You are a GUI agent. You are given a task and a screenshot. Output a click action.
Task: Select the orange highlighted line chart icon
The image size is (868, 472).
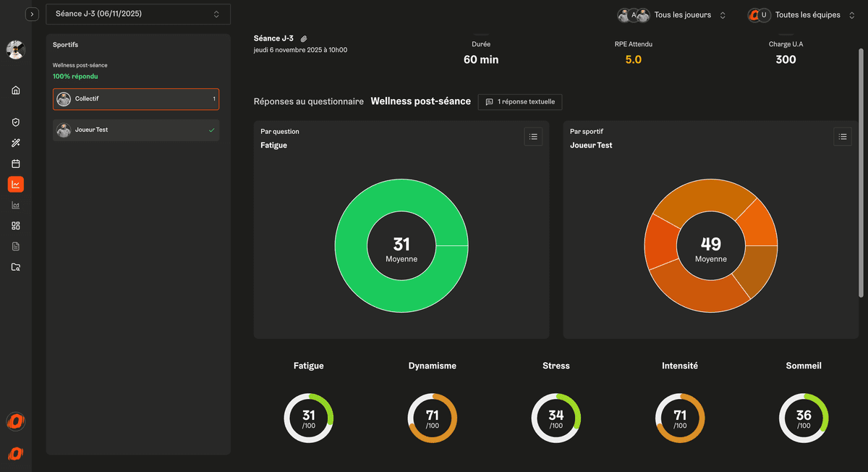16,185
